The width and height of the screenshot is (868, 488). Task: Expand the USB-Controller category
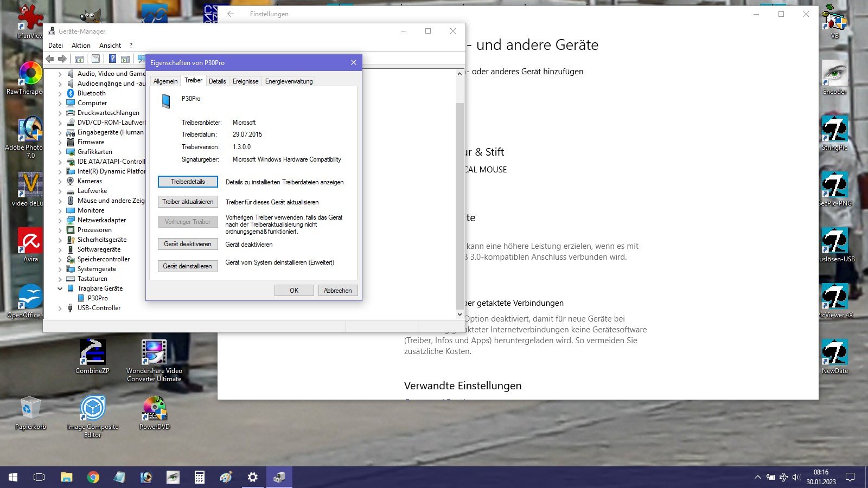60,309
